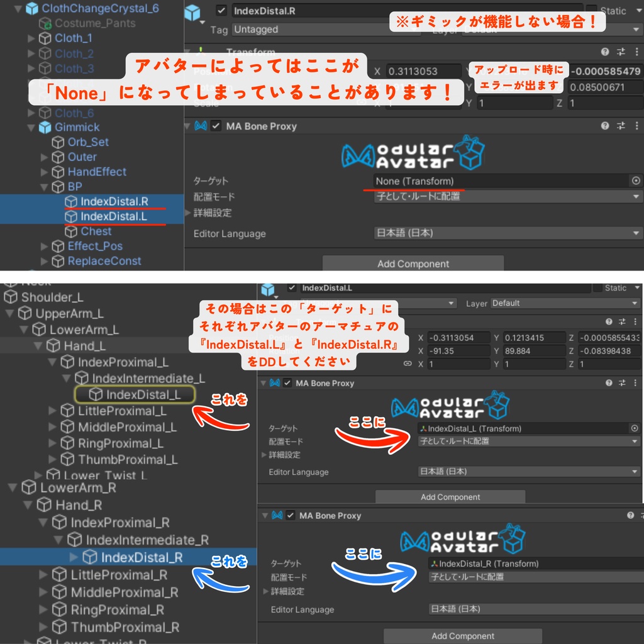Click the help icon on MA Bone Proxy
Viewport: 644px width, 644px height.
tap(604, 126)
